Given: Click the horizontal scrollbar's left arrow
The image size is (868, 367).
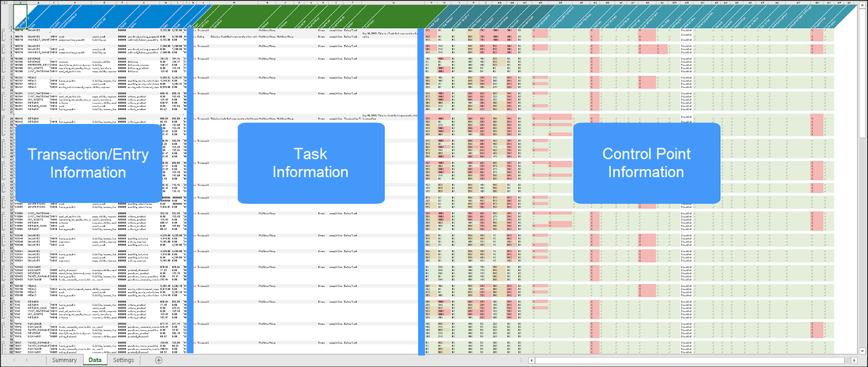Looking at the screenshot, I should click(531, 361).
